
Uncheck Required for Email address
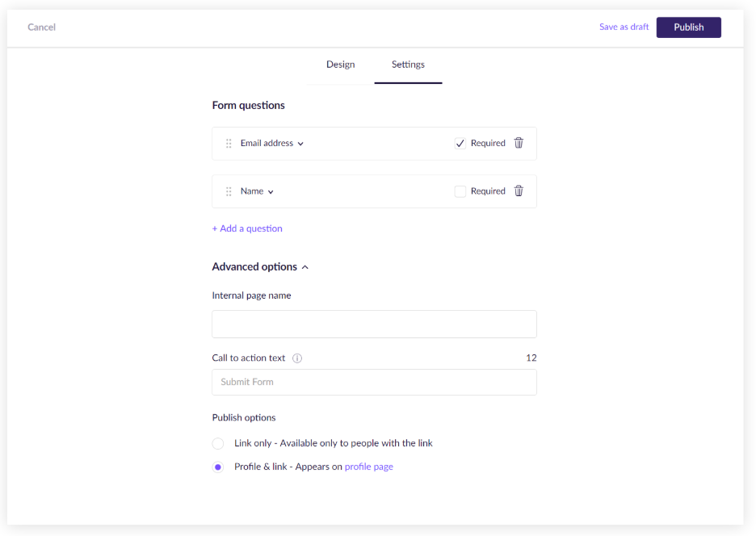pyautogui.click(x=460, y=144)
